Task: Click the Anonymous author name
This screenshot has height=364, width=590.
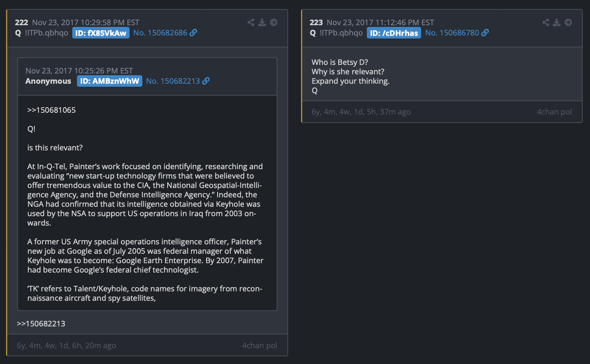Action: coord(48,81)
